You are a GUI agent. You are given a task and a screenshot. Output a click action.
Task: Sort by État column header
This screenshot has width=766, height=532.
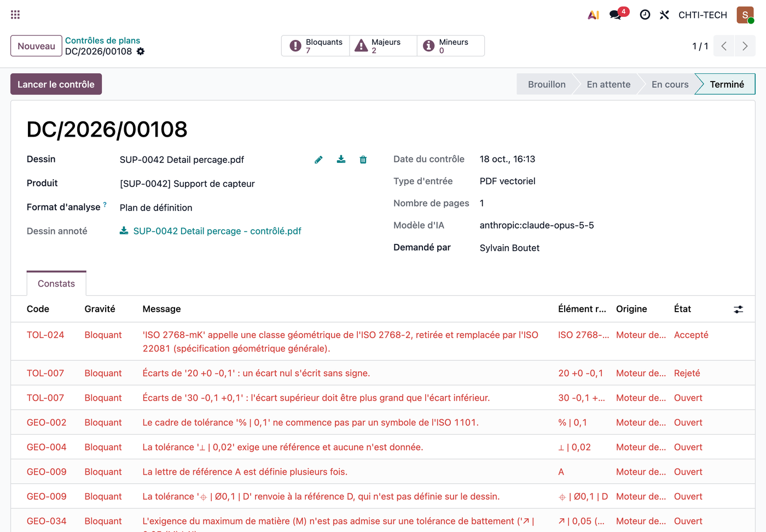coord(682,309)
